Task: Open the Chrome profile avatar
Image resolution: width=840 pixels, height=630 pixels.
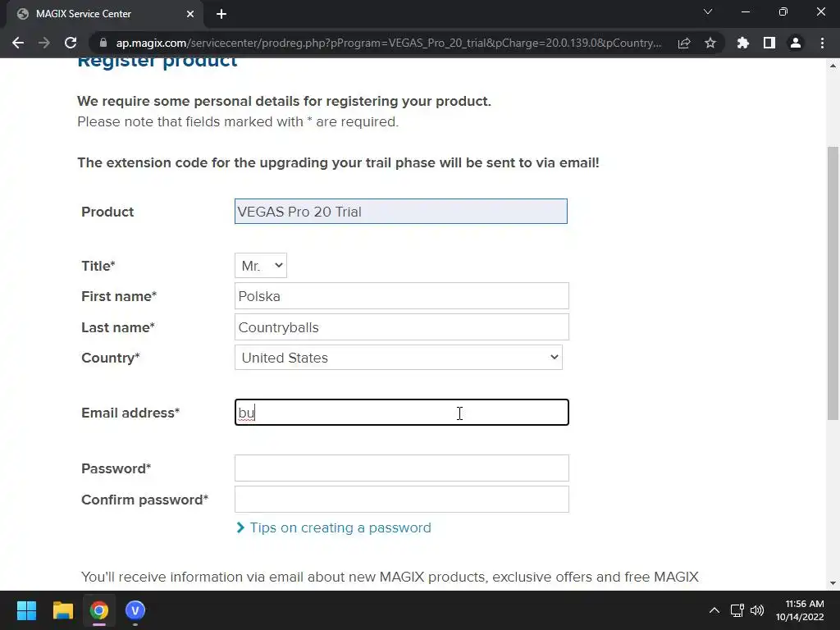Action: (x=796, y=43)
